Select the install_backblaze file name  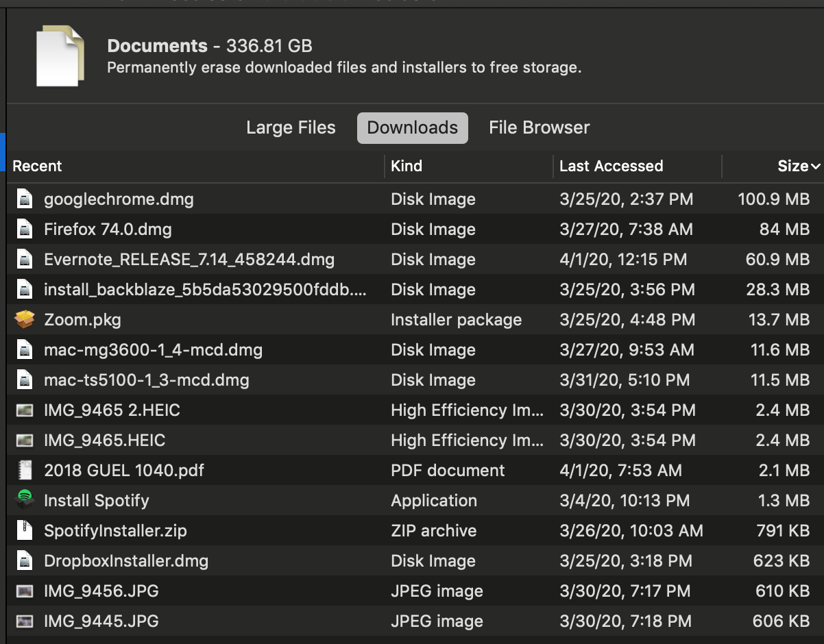tap(205, 290)
